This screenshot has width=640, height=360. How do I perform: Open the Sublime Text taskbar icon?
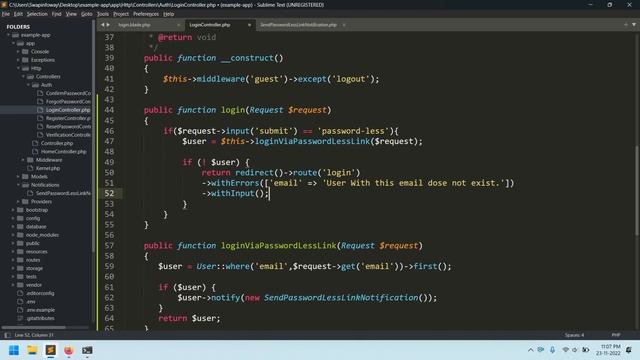(x=51, y=350)
